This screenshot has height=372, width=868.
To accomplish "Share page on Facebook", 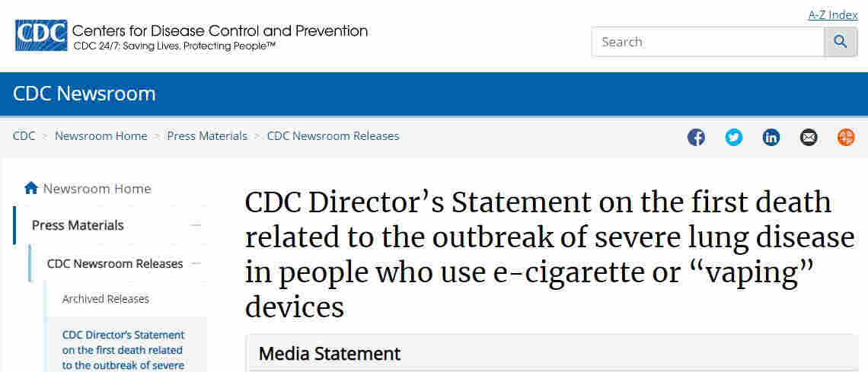I will (696, 138).
